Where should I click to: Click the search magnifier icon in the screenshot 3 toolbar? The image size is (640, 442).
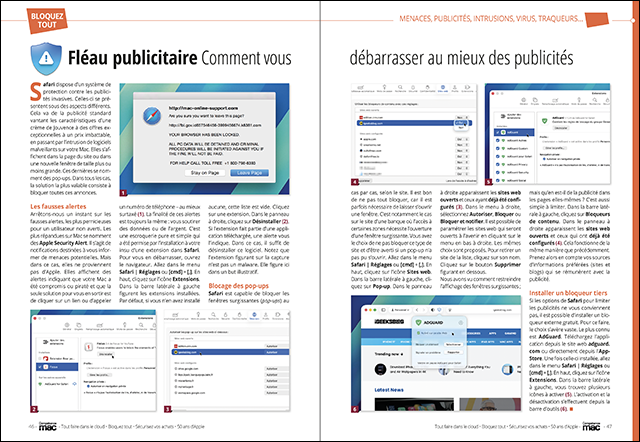(x=213, y=315)
